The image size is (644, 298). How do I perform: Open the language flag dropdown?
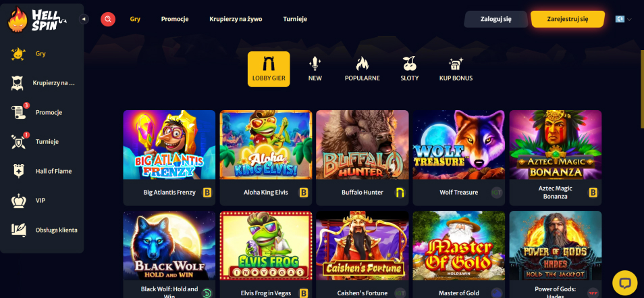click(x=623, y=19)
